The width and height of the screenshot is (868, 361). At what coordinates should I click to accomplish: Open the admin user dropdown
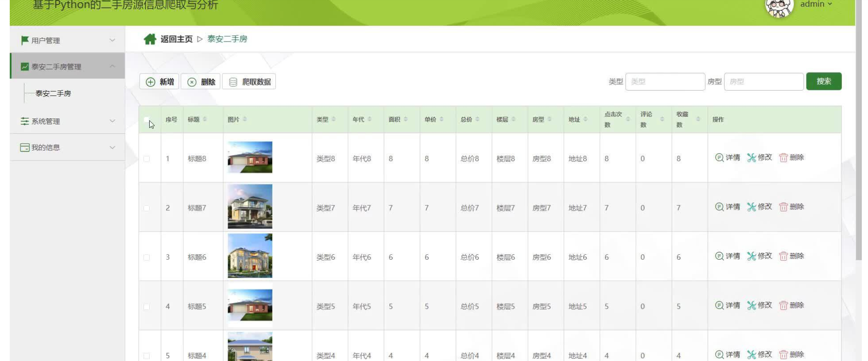[x=816, y=4]
